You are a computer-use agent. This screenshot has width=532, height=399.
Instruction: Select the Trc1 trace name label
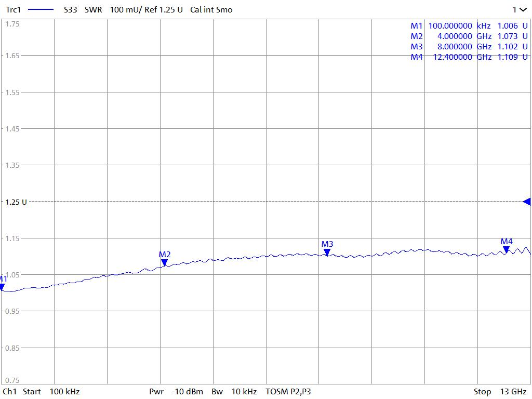(x=14, y=10)
